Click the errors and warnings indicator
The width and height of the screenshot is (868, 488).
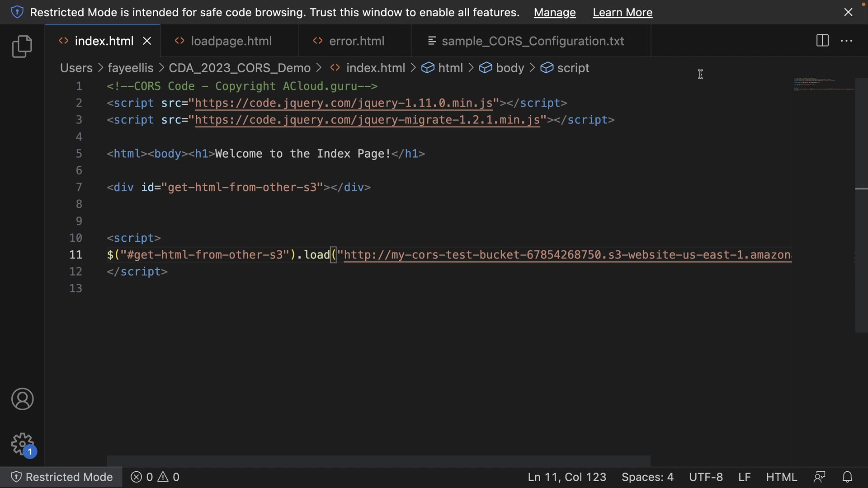pyautogui.click(x=155, y=477)
